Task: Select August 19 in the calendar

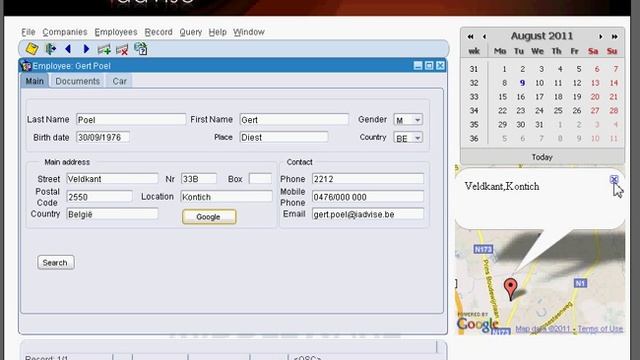Action: pyautogui.click(x=577, y=97)
